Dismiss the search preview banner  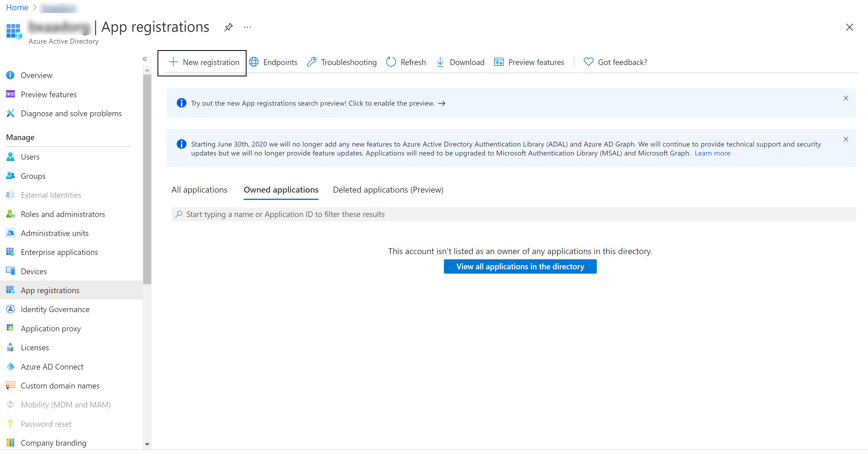click(x=848, y=98)
